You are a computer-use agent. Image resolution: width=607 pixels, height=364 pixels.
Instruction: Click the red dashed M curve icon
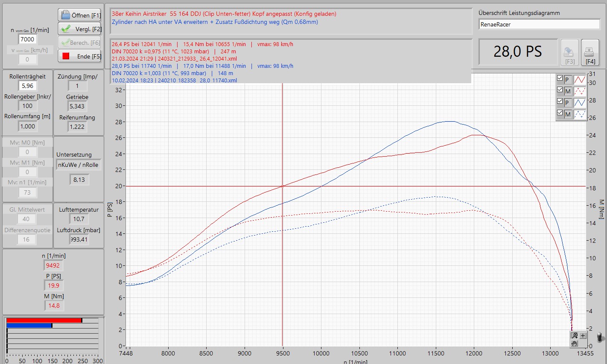[x=580, y=91]
